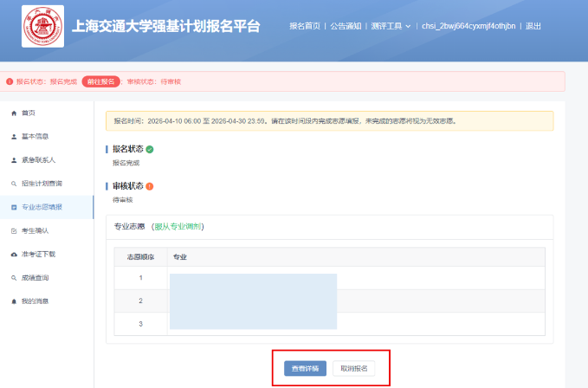Open 基本信息 sidebar item
Image resolution: width=588 pixels, height=388 pixels.
click(34, 137)
